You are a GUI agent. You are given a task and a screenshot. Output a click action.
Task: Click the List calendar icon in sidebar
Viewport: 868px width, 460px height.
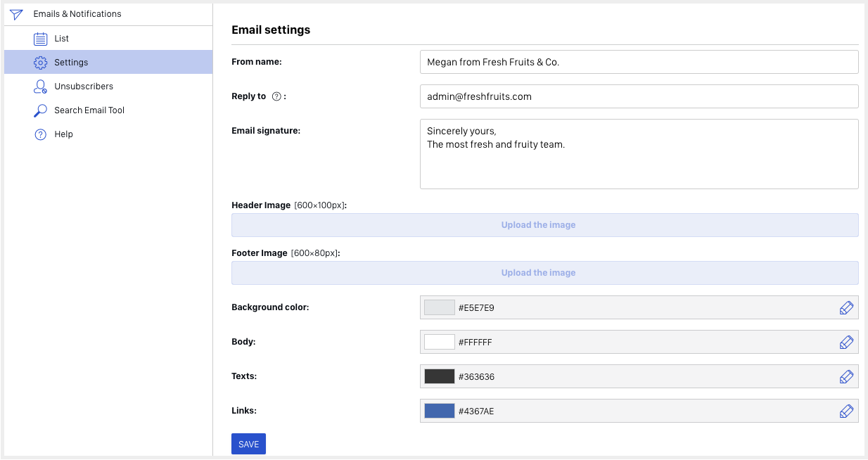pyautogui.click(x=41, y=39)
